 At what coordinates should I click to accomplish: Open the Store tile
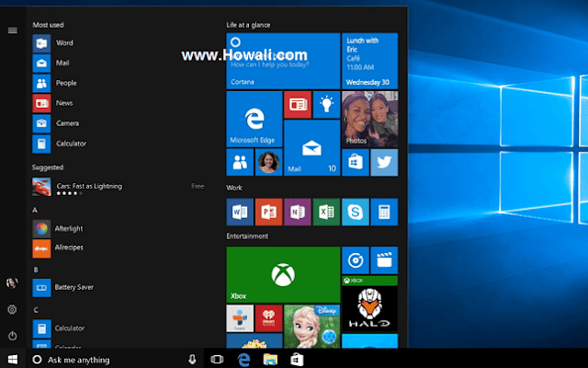tap(356, 162)
